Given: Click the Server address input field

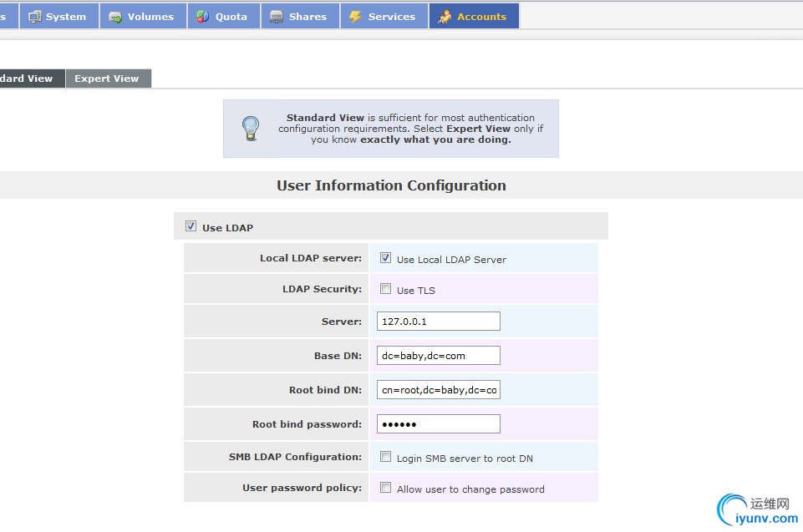Looking at the screenshot, I should [x=438, y=322].
